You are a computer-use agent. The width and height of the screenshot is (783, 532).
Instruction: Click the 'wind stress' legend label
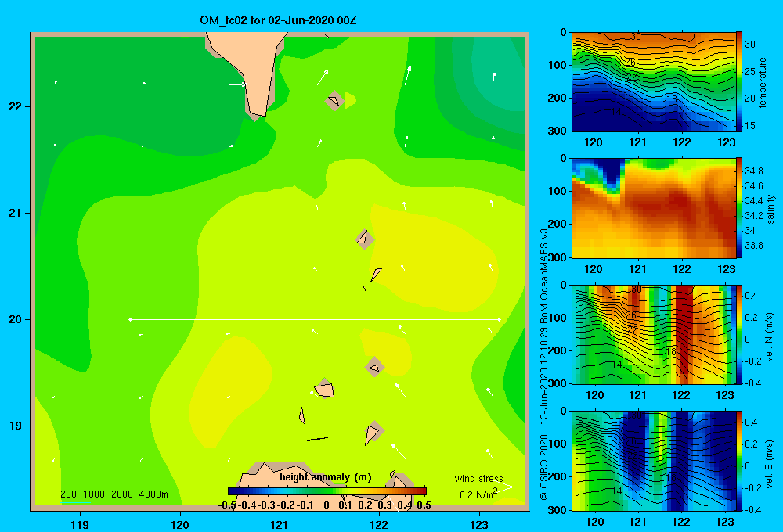pos(478,478)
